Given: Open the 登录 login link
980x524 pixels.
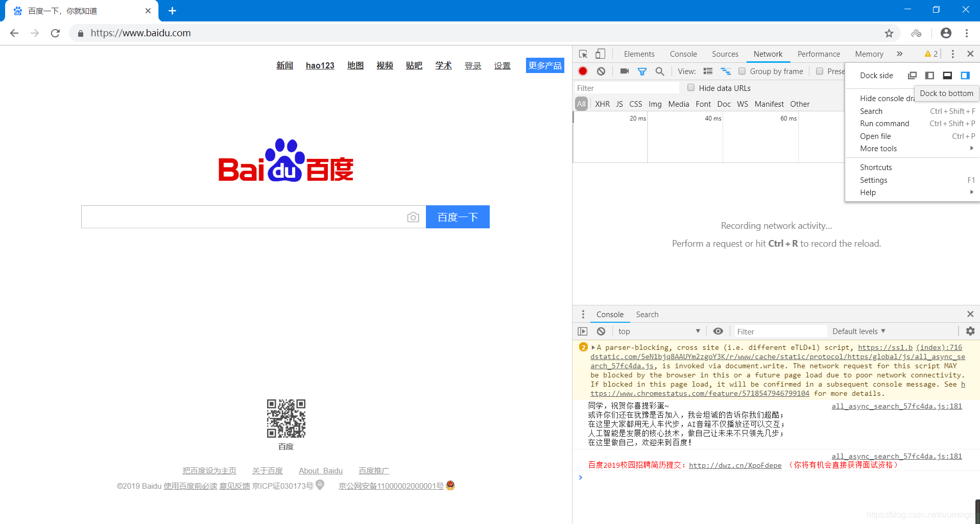Looking at the screenshot, I should [473, 65].
